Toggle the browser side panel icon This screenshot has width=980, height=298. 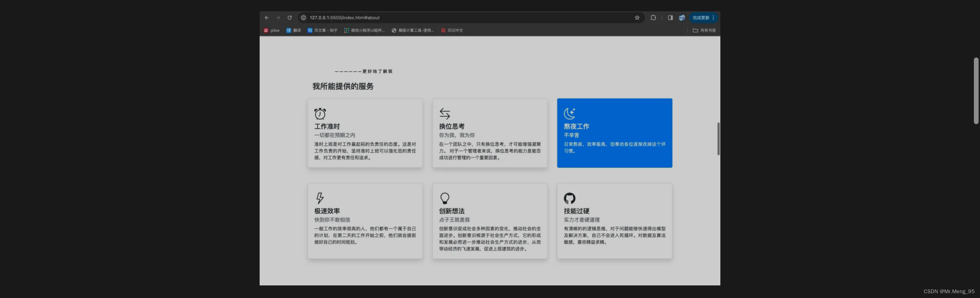pos(670,18)
